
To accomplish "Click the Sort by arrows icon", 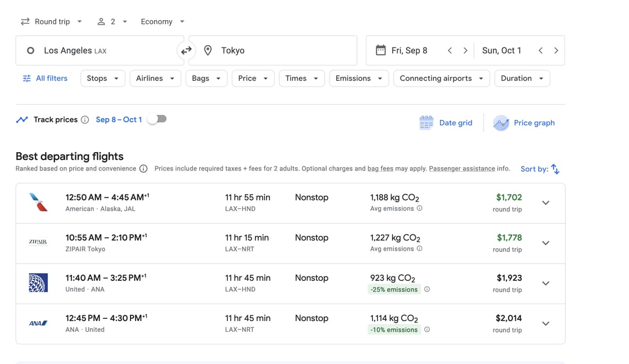I will pos(555,168).
